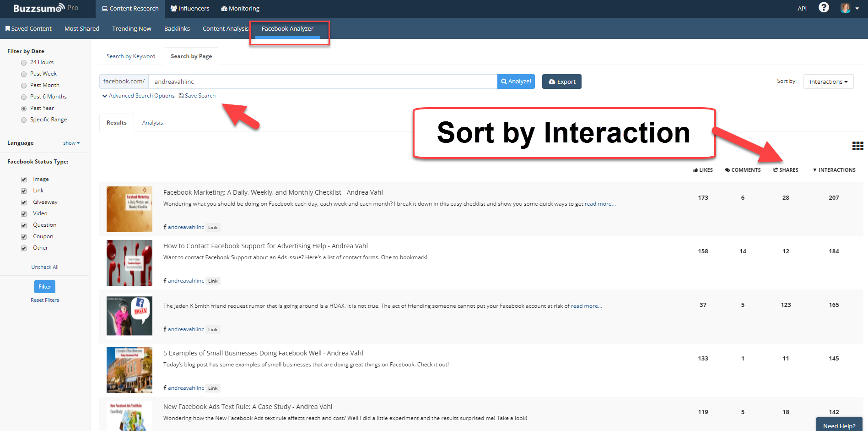The width and height of the screenshot is (868, 431).
Task: Open the Contact Facebook Support post thumbnail
Action: [129, 263]
